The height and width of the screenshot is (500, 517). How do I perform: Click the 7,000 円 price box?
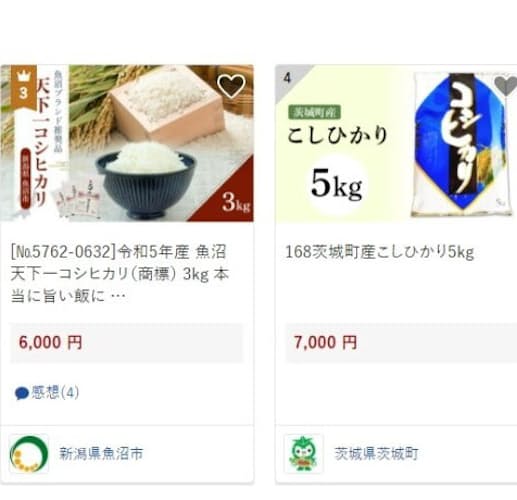click(x=401, y=343)
